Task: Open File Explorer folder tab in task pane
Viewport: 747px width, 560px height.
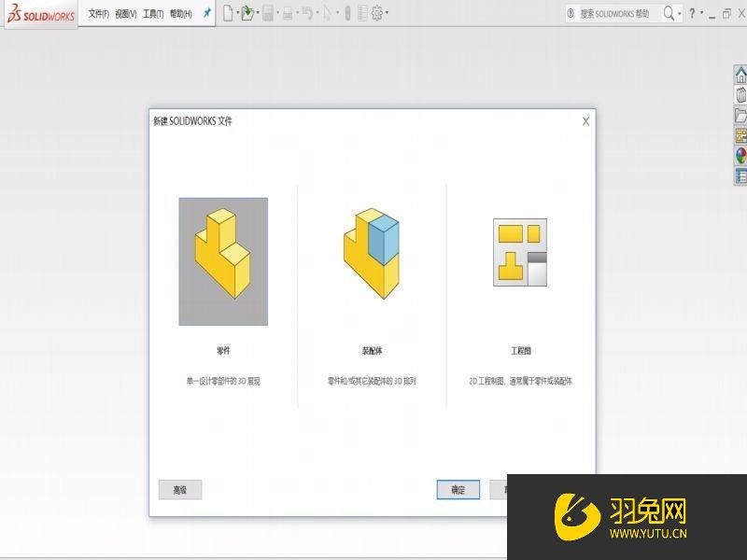Action: [740, 115]
